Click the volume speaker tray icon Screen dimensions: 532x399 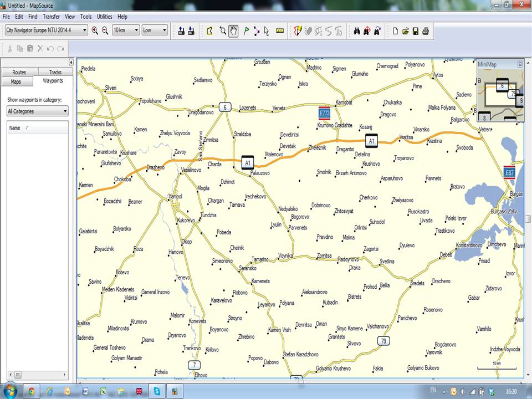[463, 392]
